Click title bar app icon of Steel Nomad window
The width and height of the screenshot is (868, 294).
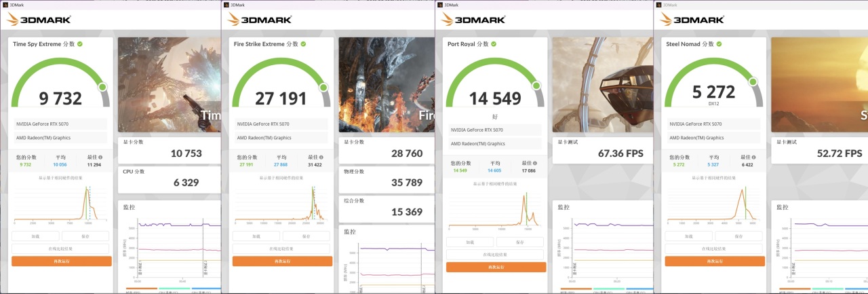(x=658, y=5)
